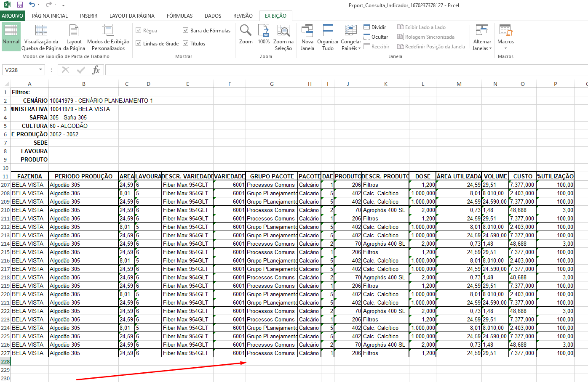The width and height of the screenshot is (588, 382).
Task: Open the Zoom magnifier dialog
Action: [x=246, y=34]
